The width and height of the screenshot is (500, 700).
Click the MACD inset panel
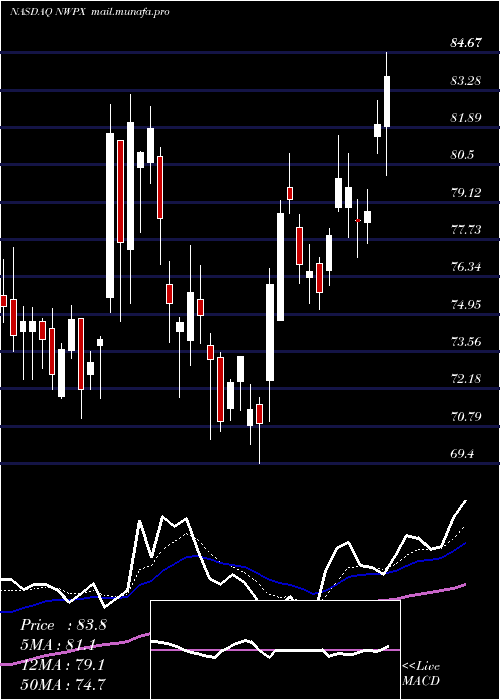tap(275, 650)
